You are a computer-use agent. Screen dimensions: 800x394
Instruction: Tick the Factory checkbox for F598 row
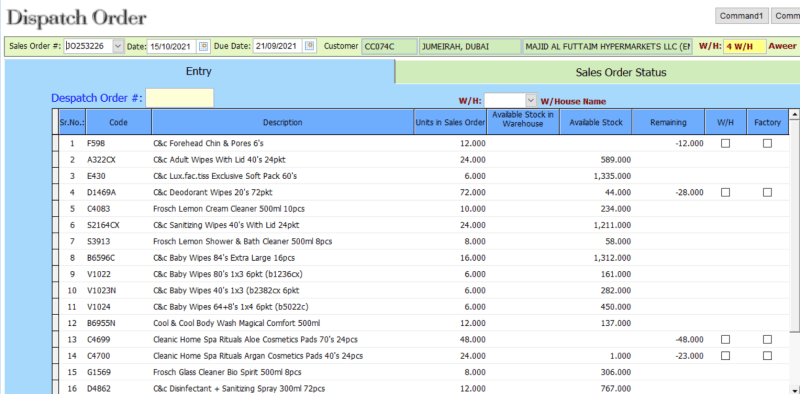pyautogui.click(x=767, y=143)
